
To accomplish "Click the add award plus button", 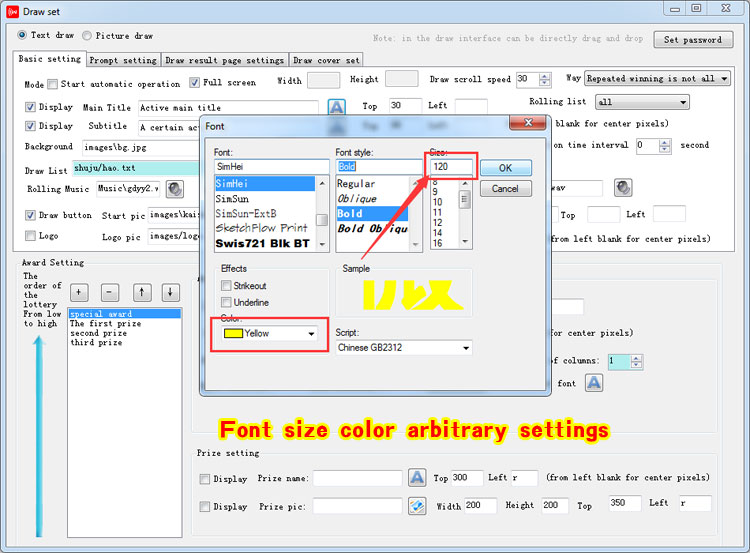I will click(x=80, y=292).
